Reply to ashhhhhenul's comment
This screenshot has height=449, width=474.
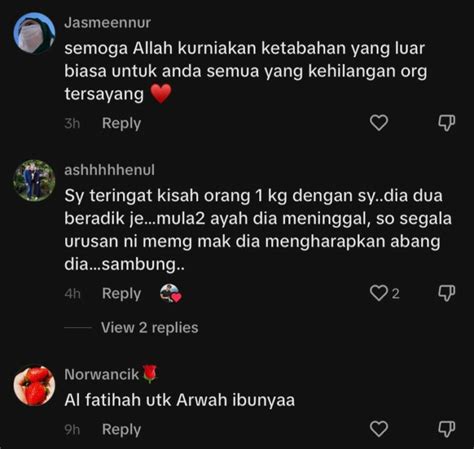(x=121, y=294)
